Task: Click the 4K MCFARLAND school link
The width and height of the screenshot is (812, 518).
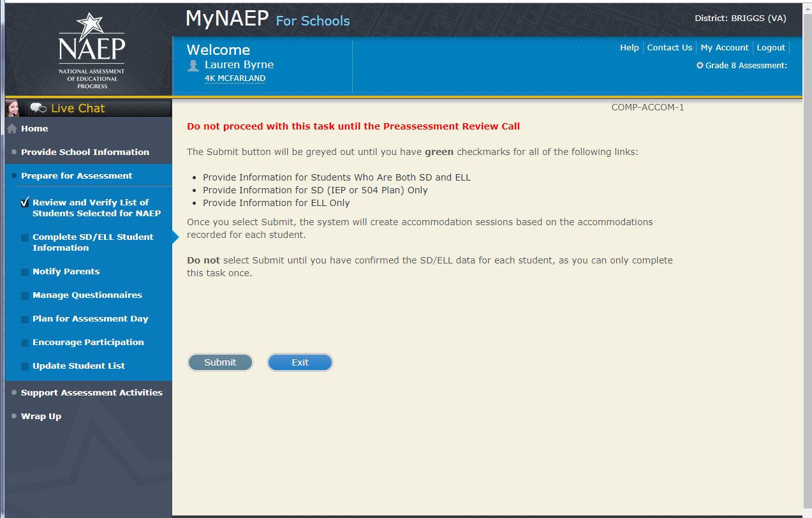Action: (235, 78)
